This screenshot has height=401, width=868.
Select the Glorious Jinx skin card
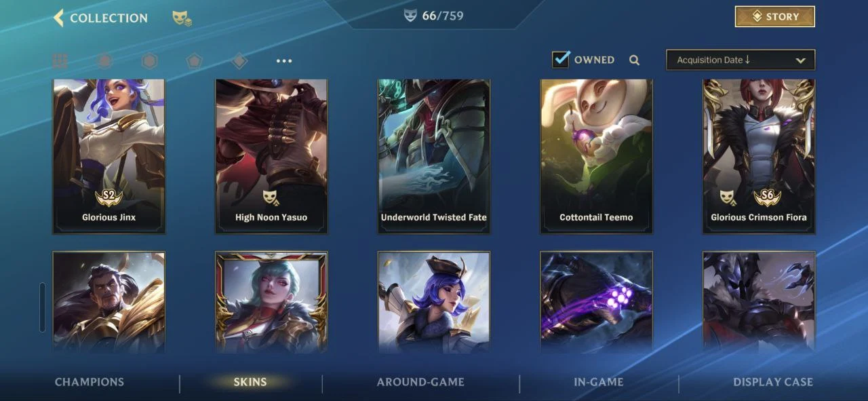pos(108,156)
